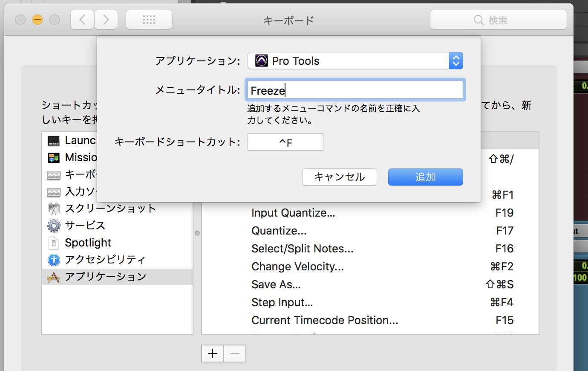Click the F16 shortcut key cell

(x=504, y=249)
